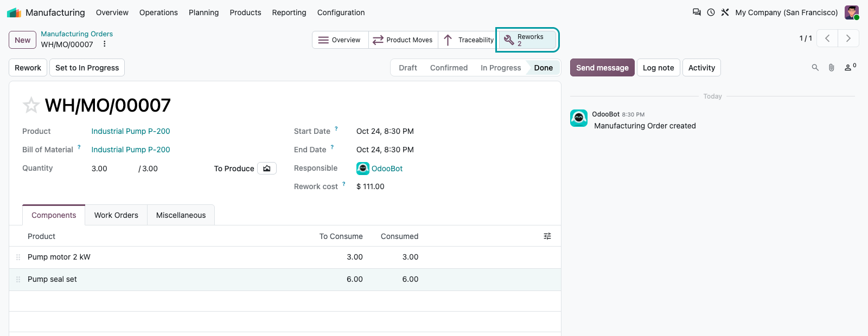The width and height of the screenshot is (868, 336).
Task: Open the Operations menu
Action: [x=158, y=12]
